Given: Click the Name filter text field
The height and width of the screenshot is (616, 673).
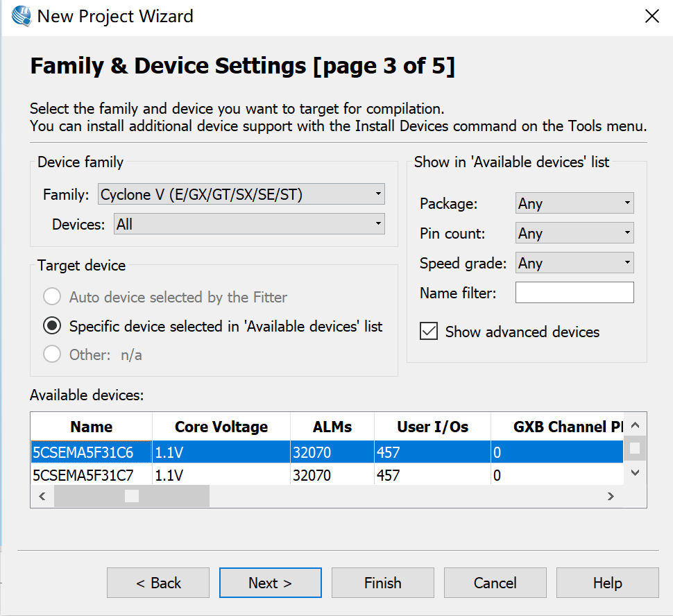Looking at the screenshot, I should pos(574,293).
